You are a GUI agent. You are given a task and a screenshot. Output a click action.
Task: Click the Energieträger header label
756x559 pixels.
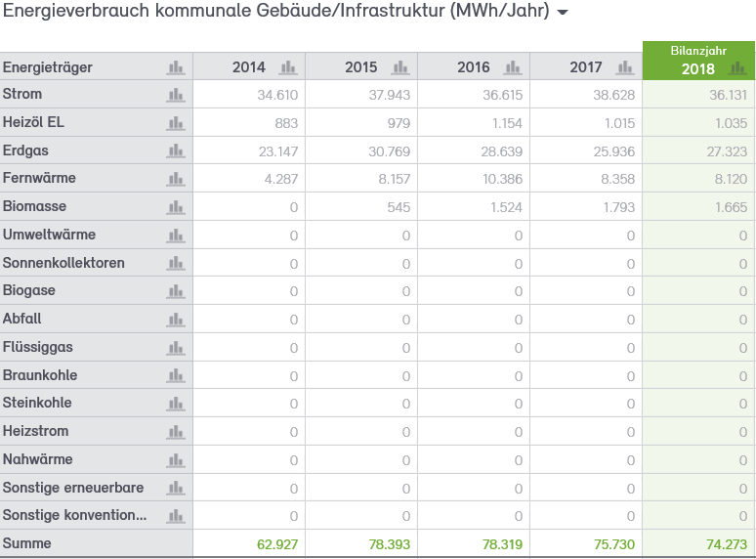tap(48, 67)
